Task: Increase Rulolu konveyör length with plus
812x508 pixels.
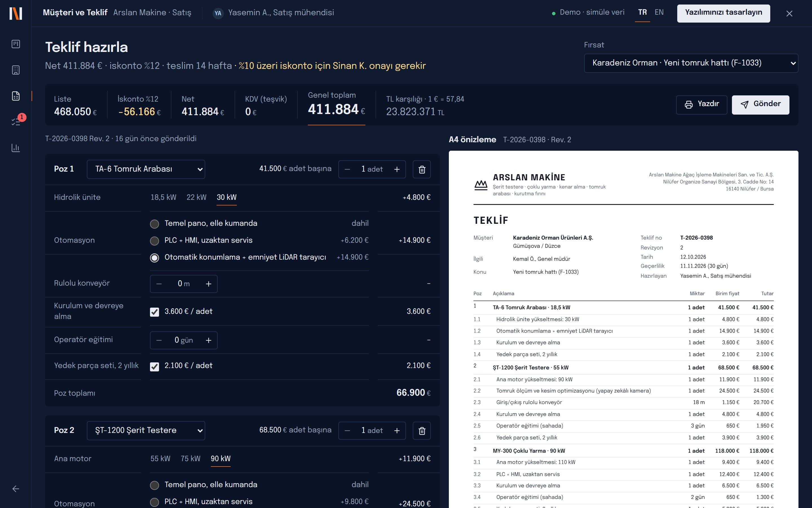Action: [208, 284]
